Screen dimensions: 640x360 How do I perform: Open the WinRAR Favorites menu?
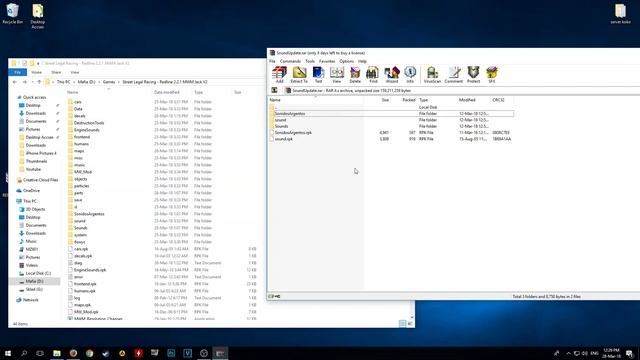327,61
